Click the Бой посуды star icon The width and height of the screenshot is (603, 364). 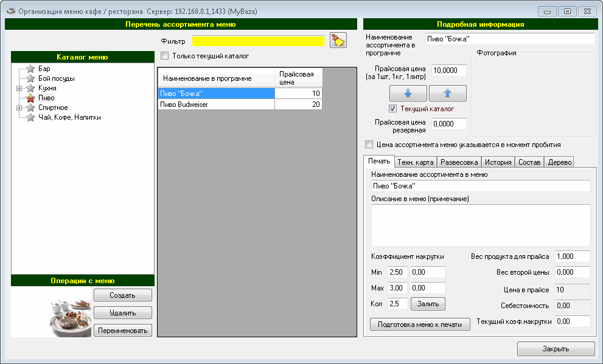click(x=30, y=78)
